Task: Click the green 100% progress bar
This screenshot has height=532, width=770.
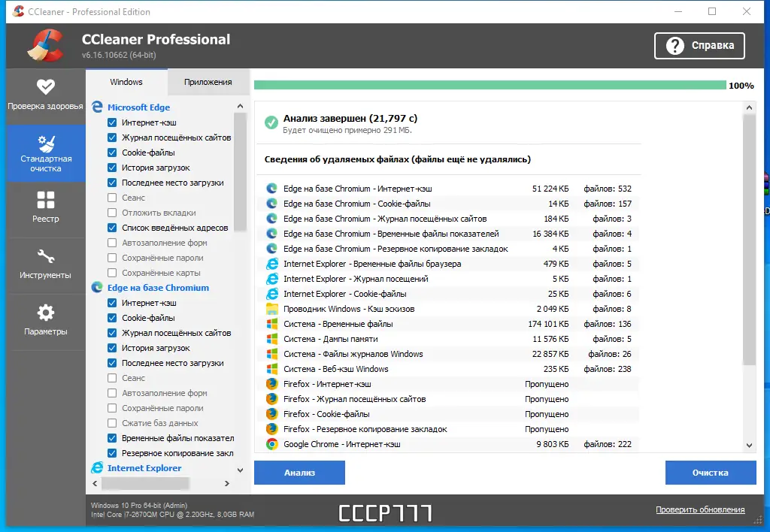Action: tap(489, 86)
